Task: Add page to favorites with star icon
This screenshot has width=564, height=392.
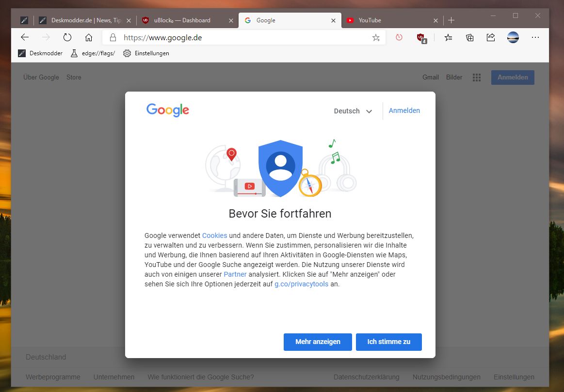Action: [376, 37]
